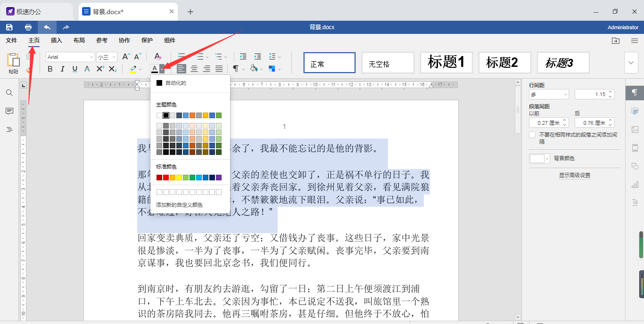This screenshot has height=324, width=644.
Task: Decrease font size with the A-down icon
Action: pos(138,57)
